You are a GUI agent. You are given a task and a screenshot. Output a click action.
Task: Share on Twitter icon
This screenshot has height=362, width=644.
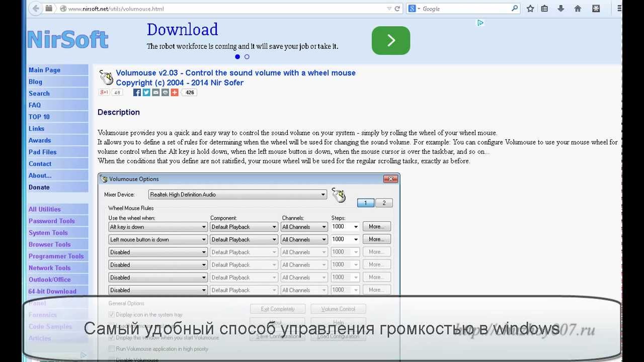pos(146,93)
